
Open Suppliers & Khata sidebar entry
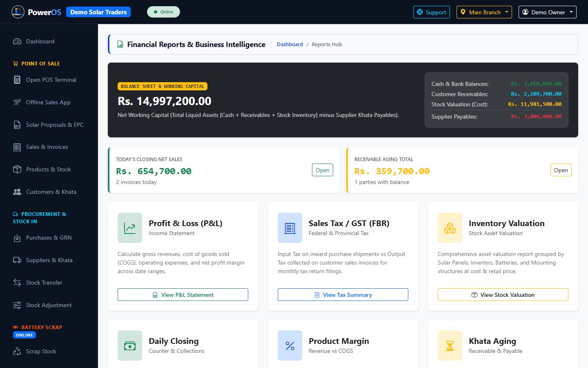coord(49,260)
